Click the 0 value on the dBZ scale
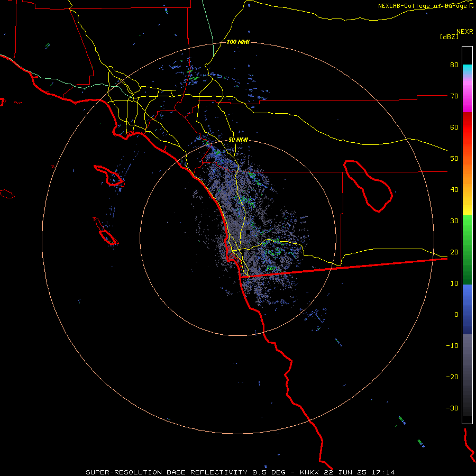Image resolution: width=476 pixels, height=476 pixels. coord(456,315)
